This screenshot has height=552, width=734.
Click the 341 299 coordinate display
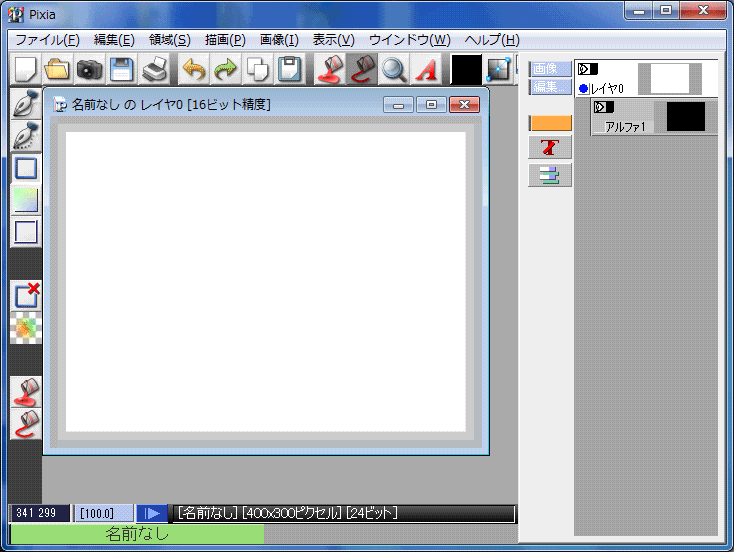[39, 513]
